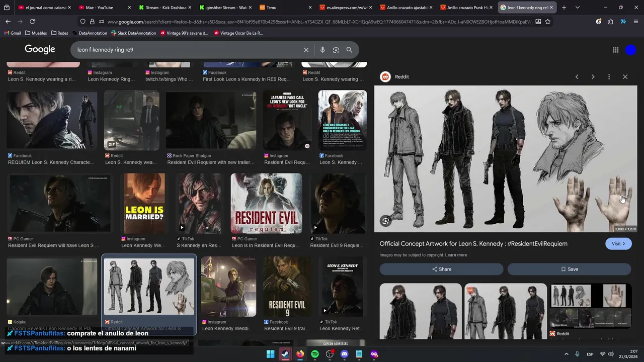List all tabs dropdown arrow
This screenshot has width=644, height=362.
(577, 8)
